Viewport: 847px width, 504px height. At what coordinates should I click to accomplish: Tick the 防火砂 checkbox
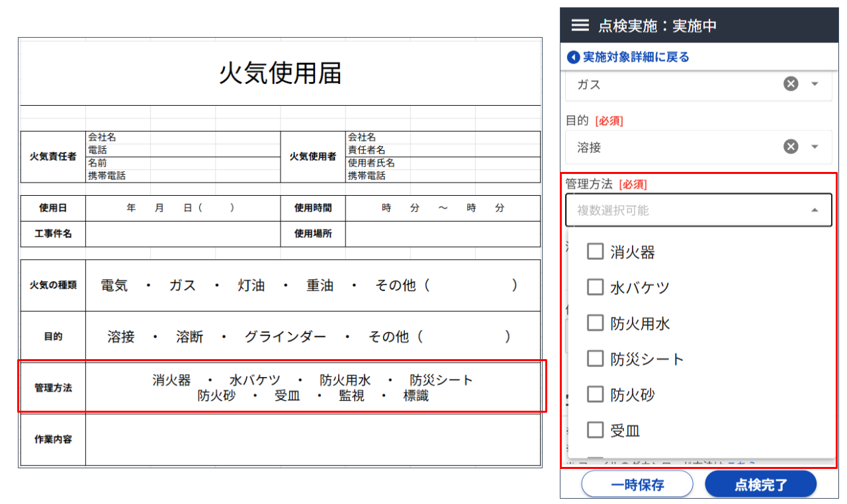[595, 394]
